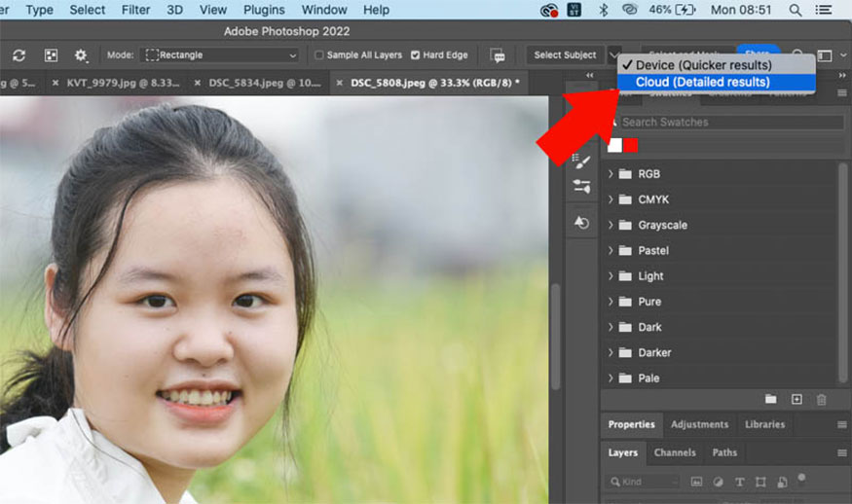The width and height of the screenshot is (852, 504).
Task: Switch to the Channels tab
Action: point(675,452)
